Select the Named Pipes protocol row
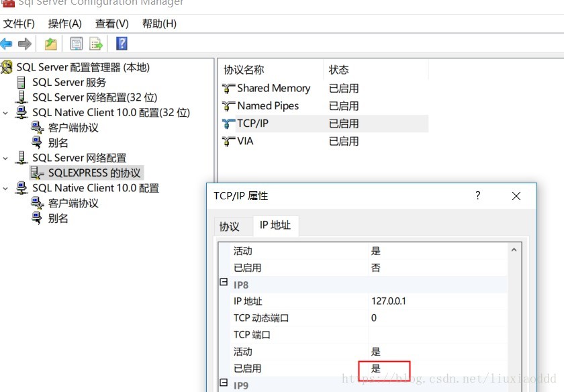The width and height of the screenshot is (564, 392). (x=324, y=106)
